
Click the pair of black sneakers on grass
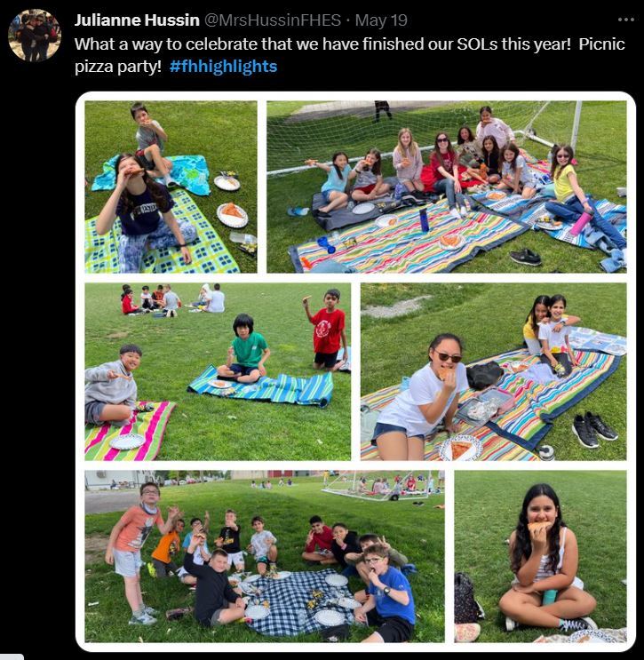[595, 429]
